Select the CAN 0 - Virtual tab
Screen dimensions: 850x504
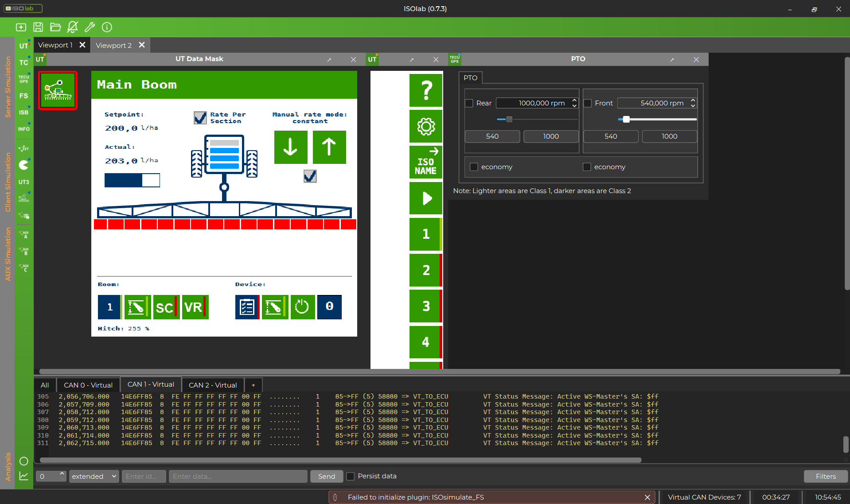pyautogui.click(x=88, y=385)
